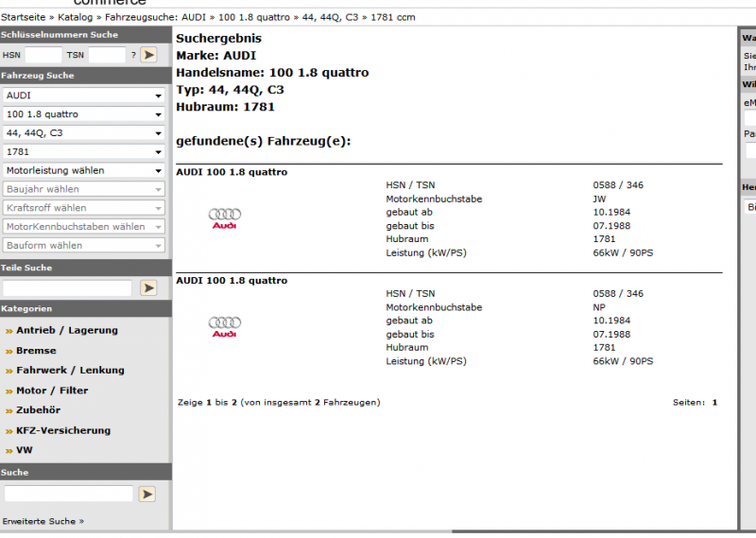Open 100 1.8 quattro breadcrumb link
Viewport: 756px width, 538px height.
(x=254, y=17)
